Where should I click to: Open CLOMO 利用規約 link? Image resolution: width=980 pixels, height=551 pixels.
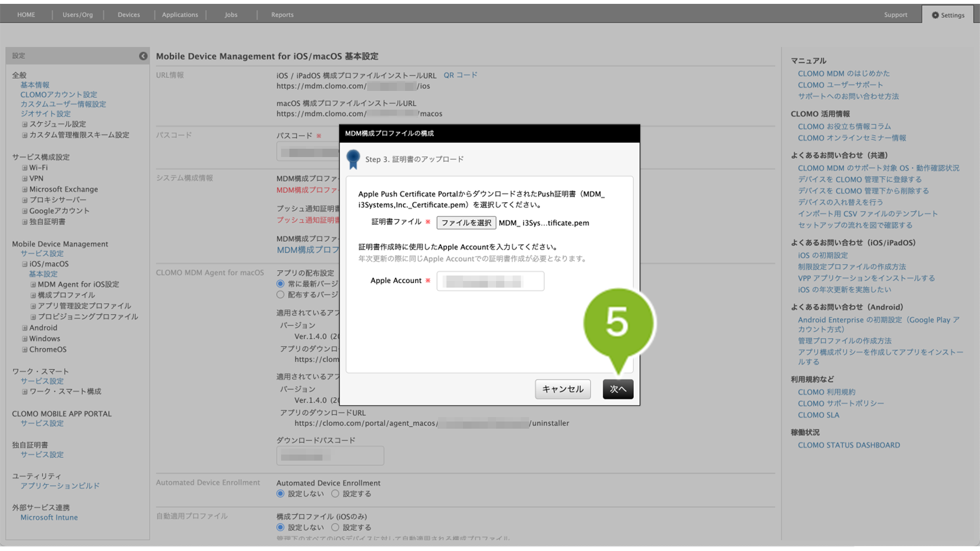click(x=826, y=392)
